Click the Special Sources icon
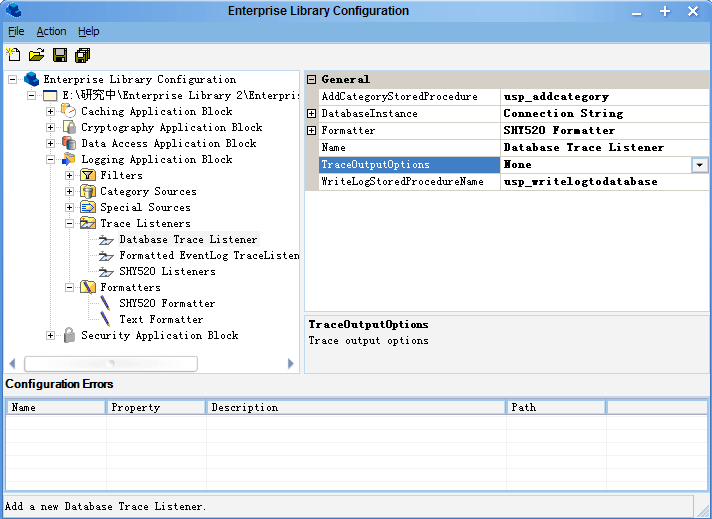This screenshot has width=712, height=519. [x=88, y=207]
